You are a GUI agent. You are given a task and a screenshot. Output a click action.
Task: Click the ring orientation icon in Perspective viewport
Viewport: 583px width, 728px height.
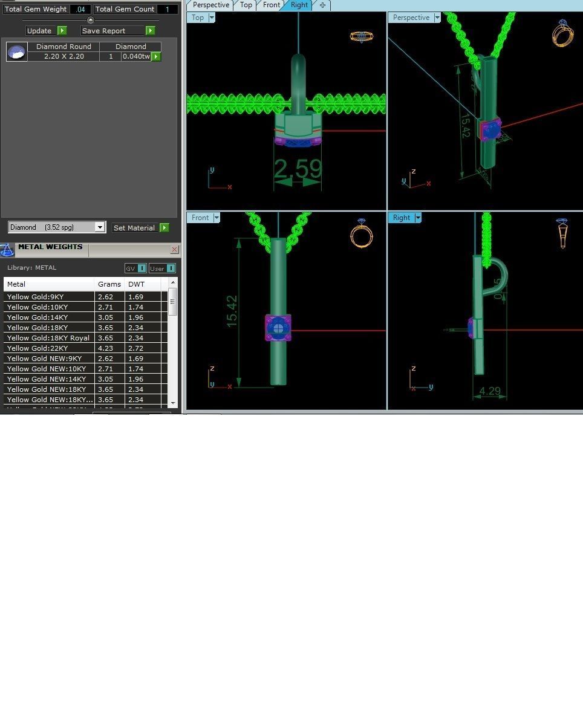pos(562,33)
